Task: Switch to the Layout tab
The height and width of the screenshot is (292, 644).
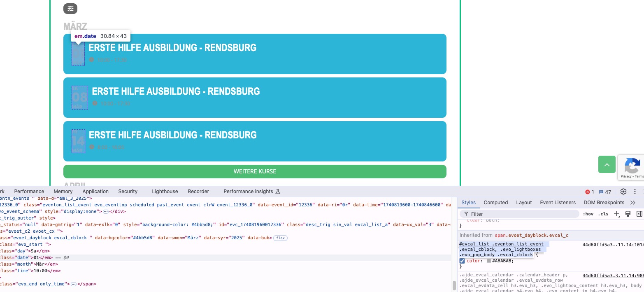Action: click(524, 203)
